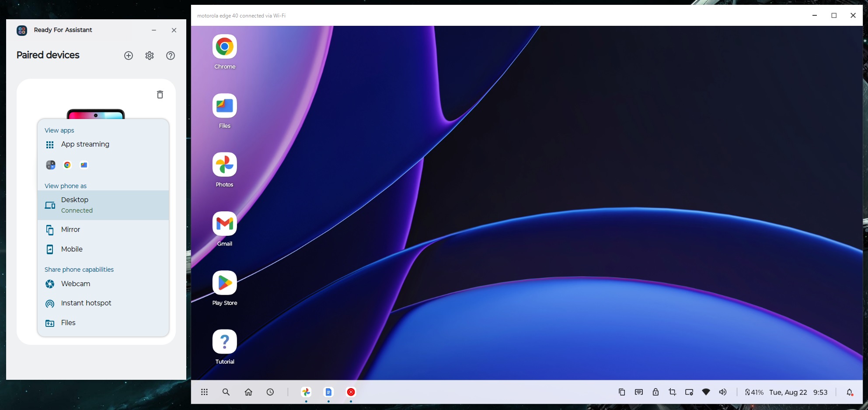The width and height of the screenshot is (868, 410).
Task: Enable Instant hotspot
Action: tap(103, 303)
